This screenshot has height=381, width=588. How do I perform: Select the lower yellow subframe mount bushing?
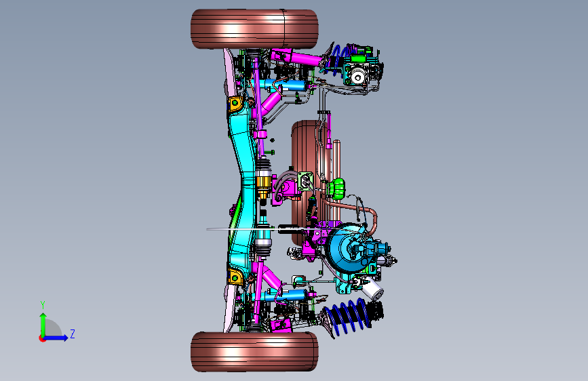[x=235, y=277]
